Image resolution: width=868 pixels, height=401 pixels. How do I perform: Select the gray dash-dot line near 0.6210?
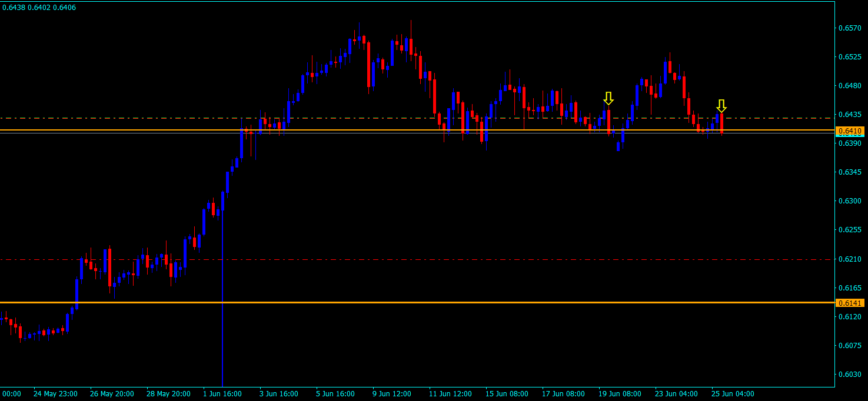point(417,259)
